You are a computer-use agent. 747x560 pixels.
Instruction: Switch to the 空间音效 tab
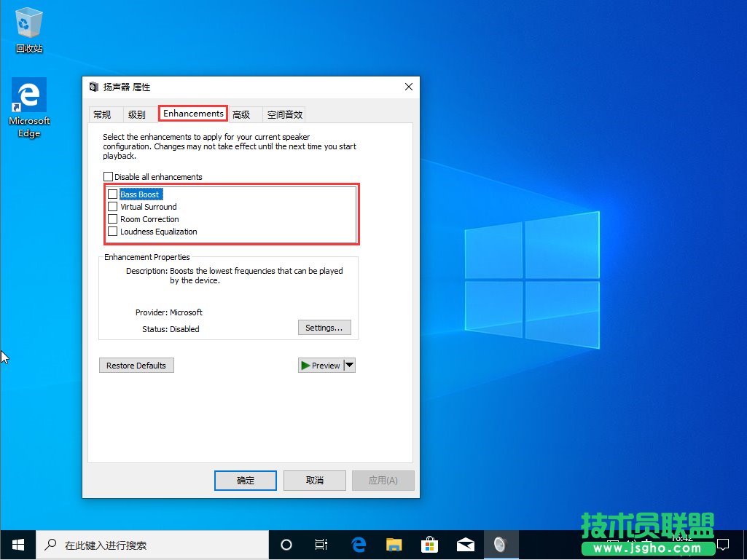point(284,114)
